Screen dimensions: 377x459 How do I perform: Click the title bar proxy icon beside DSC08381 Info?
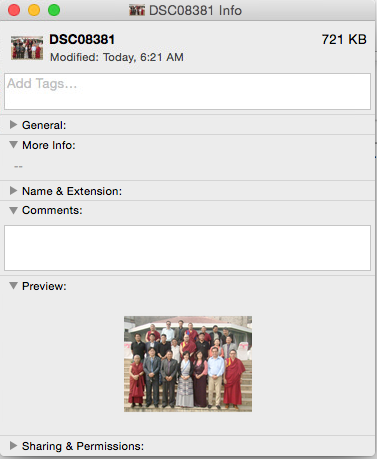[x=137, y=10]
